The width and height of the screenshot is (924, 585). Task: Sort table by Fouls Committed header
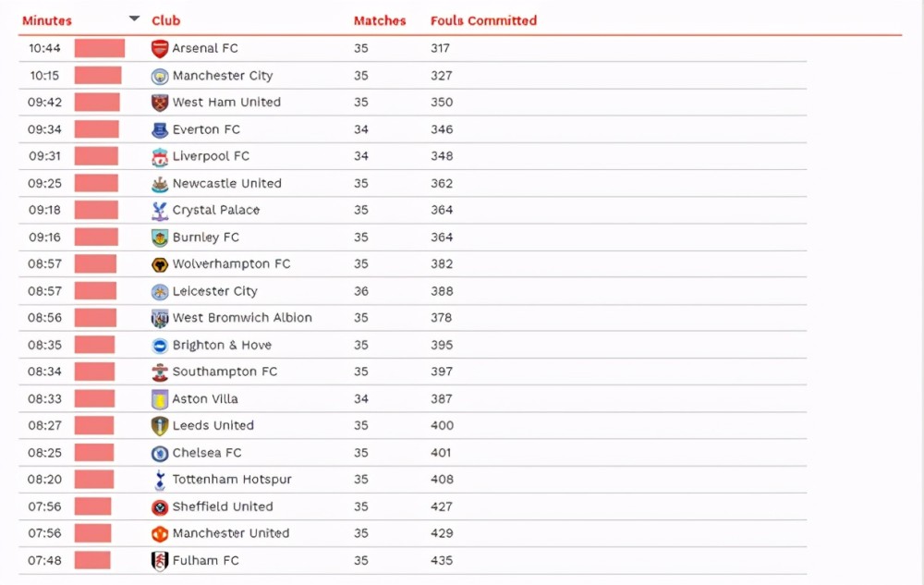click(x=483, y=20)
